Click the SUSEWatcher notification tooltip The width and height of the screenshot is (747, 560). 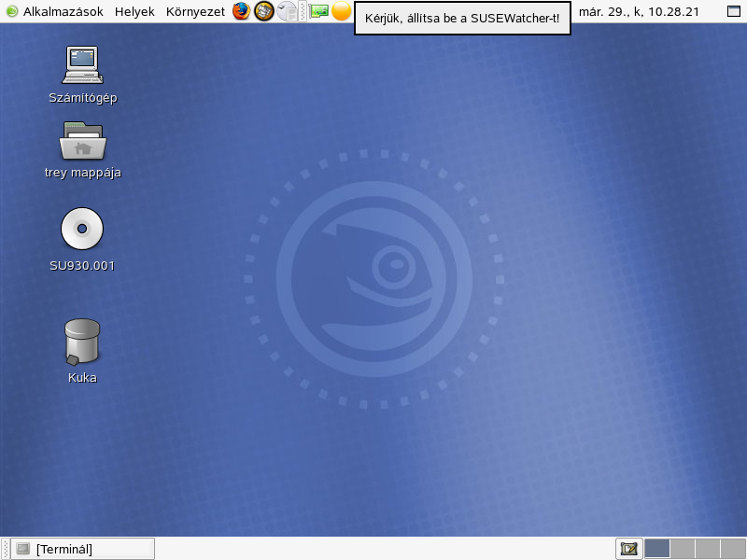(462, 18)
